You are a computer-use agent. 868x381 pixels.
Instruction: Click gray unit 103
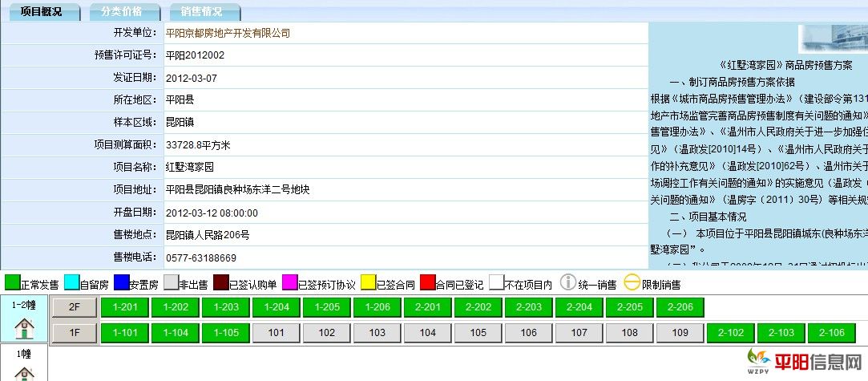377,333
